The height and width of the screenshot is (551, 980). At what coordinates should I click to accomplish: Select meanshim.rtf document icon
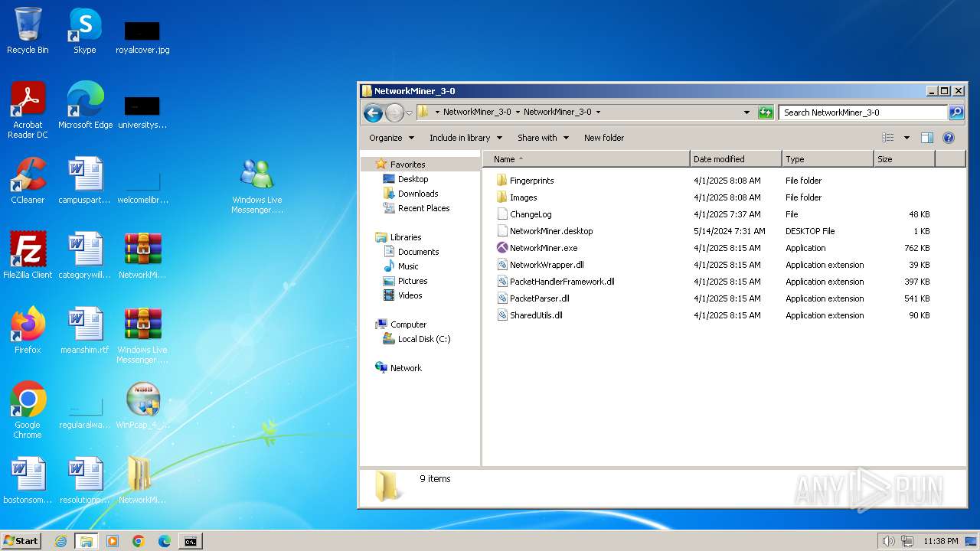(85, 331)
